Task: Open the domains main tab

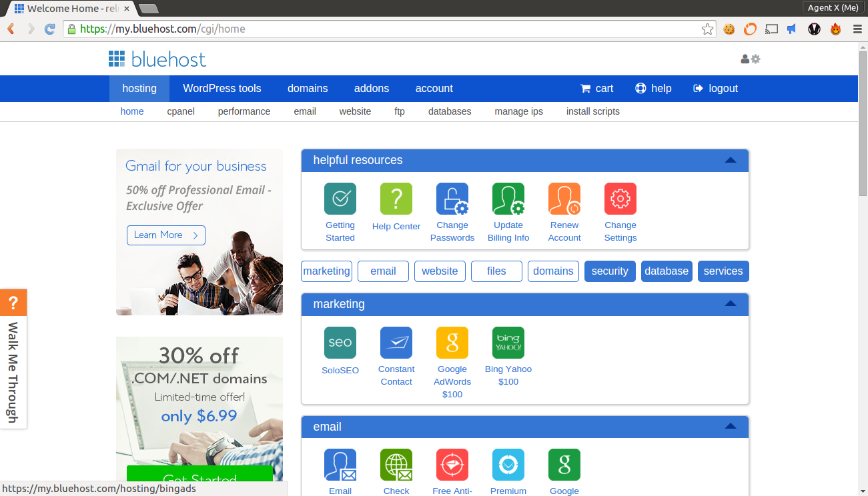Action: point(308,89)
